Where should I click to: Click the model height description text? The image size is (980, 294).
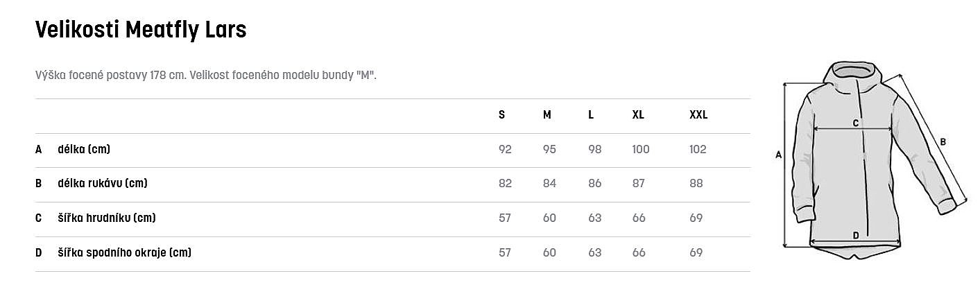[x=205, y=75]
